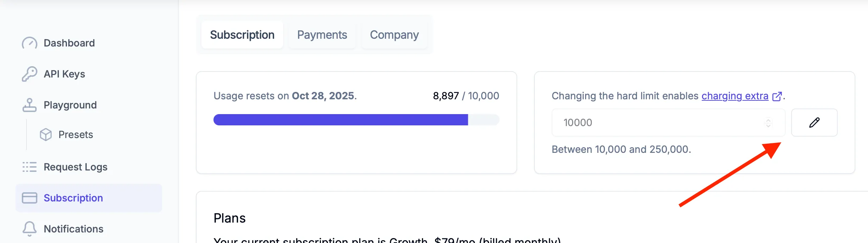Click the usage progress bar
Screen dimensions: 868x243
pos(356,120)
